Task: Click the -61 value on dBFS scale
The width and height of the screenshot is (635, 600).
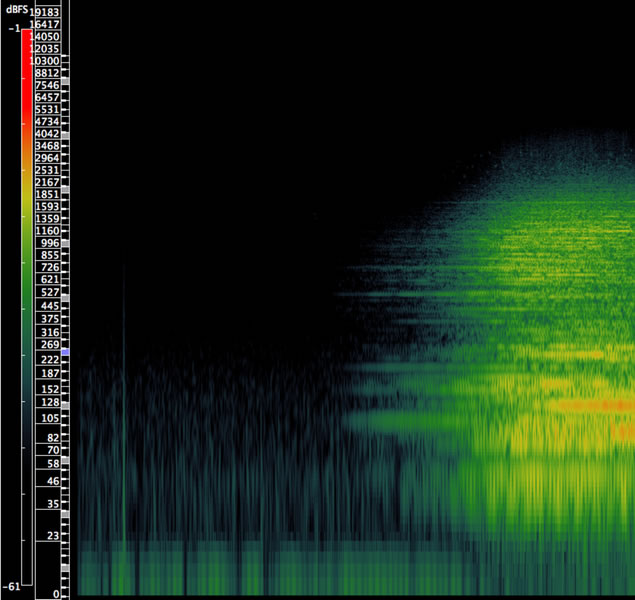Action: 11,586
